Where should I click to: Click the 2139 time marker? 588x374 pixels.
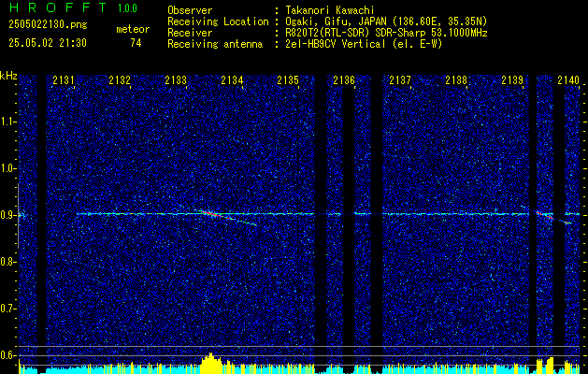coord(512,80)
